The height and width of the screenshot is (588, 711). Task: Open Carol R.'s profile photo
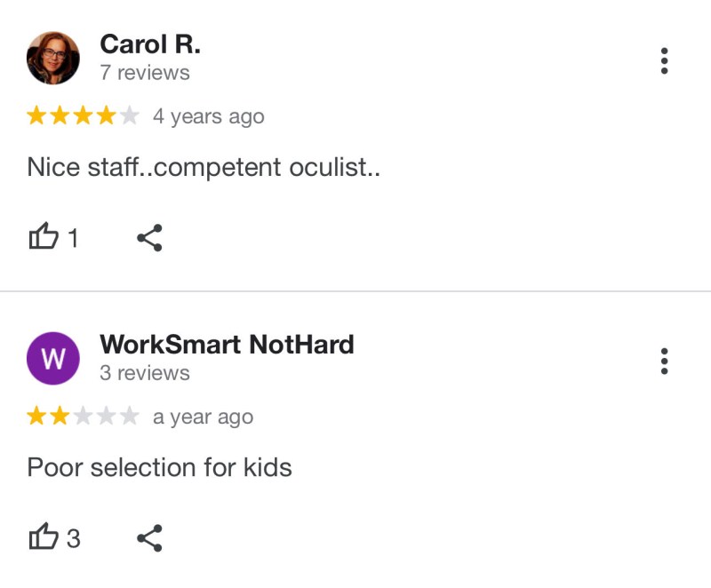(53, 58)
